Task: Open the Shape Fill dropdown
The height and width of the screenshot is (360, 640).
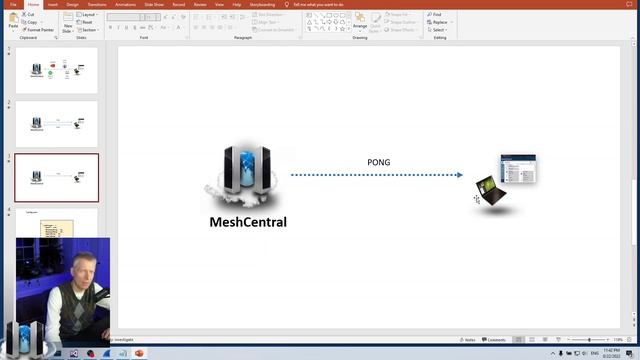Action: pyautogui.click(x=398, y=14)
